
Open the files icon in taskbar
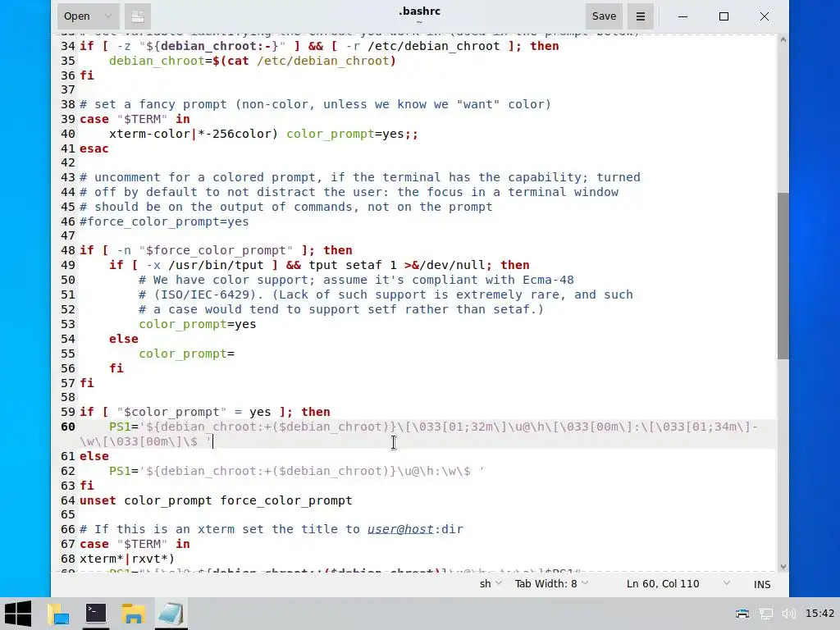click(x=58, y=614)
